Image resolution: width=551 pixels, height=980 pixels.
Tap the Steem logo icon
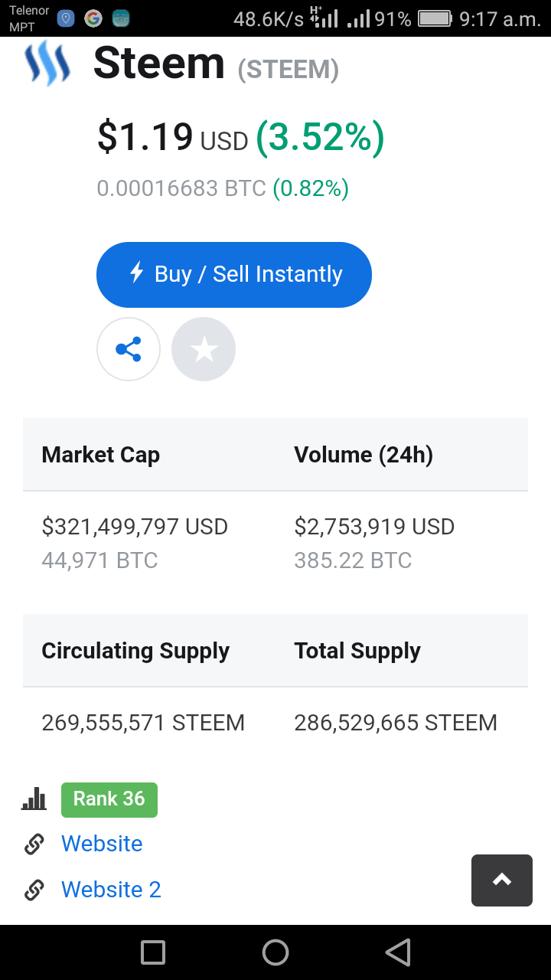(x=47, y=64)
